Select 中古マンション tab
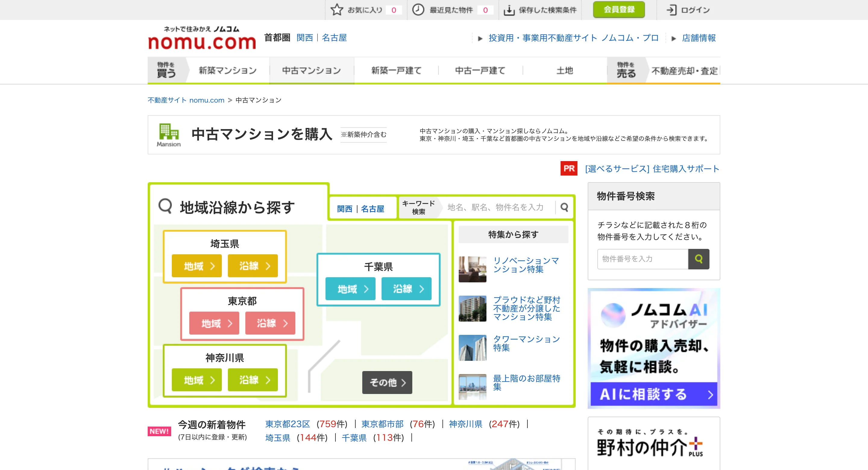The image size is (868, 470). (x=312, y=71)
